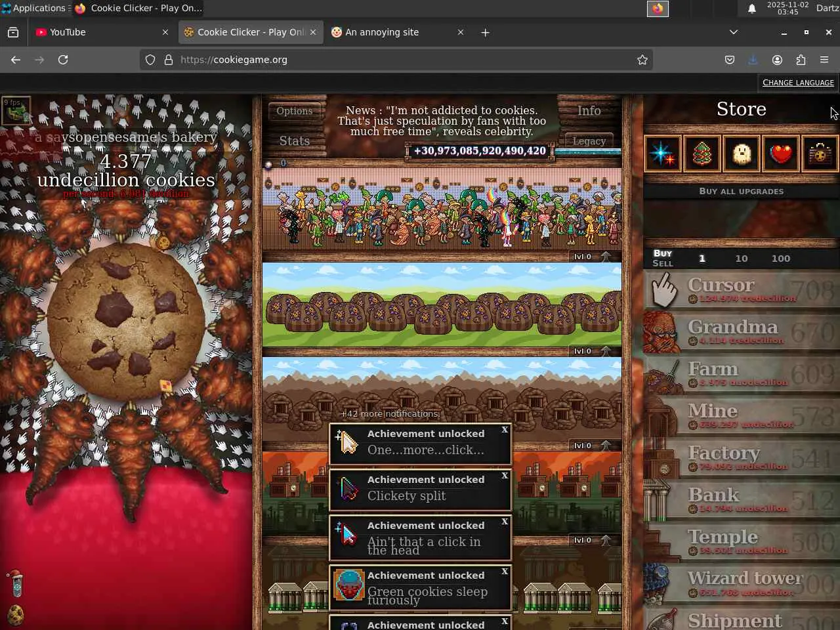Level up the Mine building row
The image size is (840, 630).
pyautogui.click(x=593, y=446)
